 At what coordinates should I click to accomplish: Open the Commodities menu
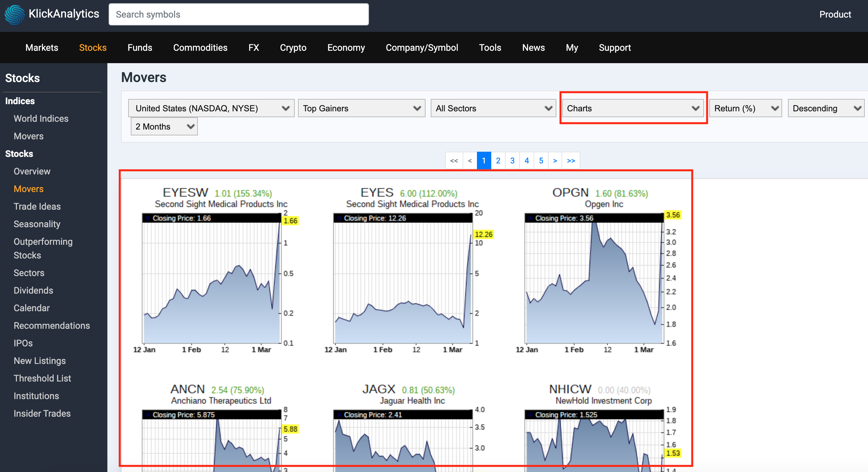200,48
